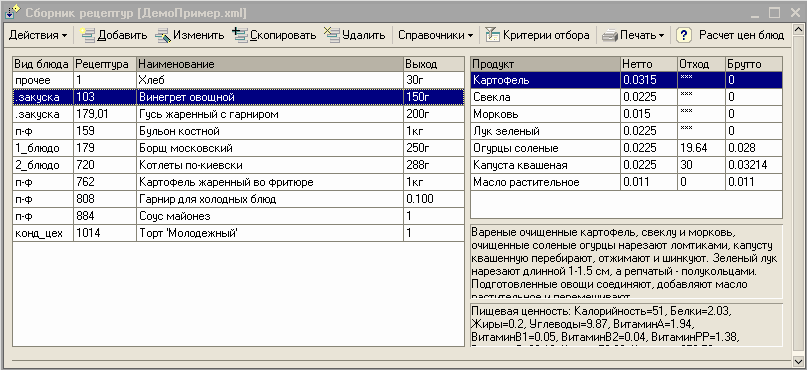Click the 0.03214 gross value cell
The width and height of the screenshot is (807, 370).
(x=754, y=165)
